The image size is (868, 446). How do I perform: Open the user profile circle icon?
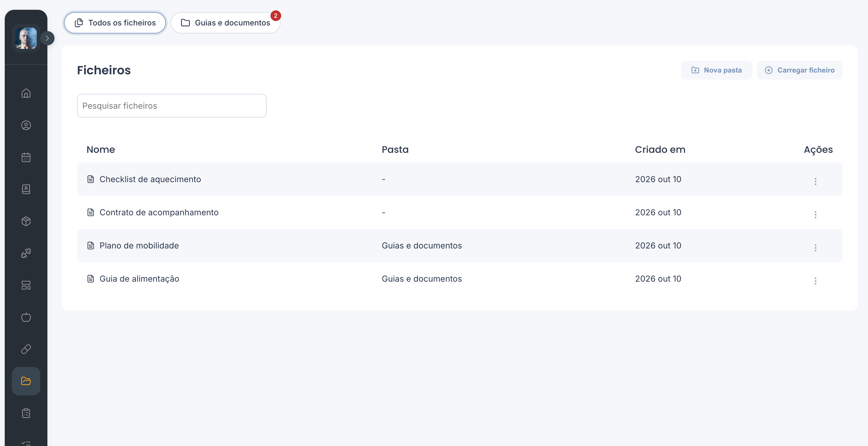coord(26,125)
